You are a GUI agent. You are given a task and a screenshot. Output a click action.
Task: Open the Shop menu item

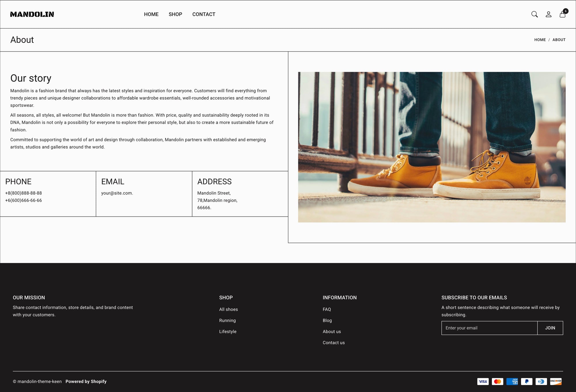(x=175, y=14)
